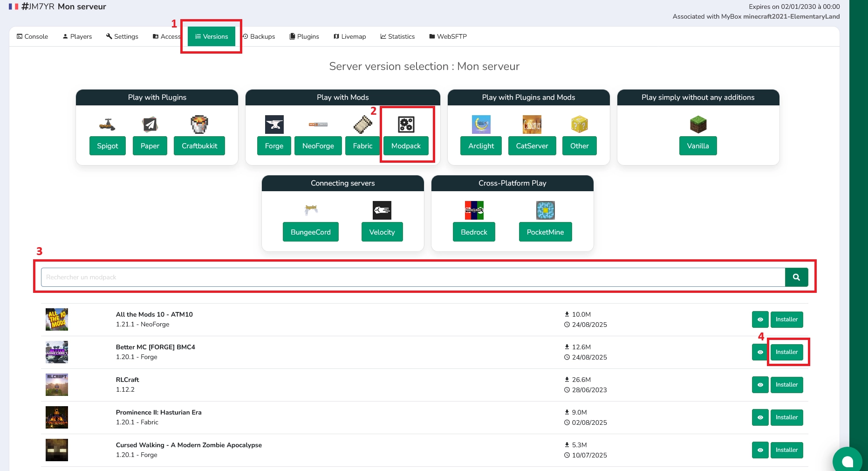This screenshot has height=471, width=868.
Task: Preview All the Mods 10 with eye button
Action: pos(760,319)
